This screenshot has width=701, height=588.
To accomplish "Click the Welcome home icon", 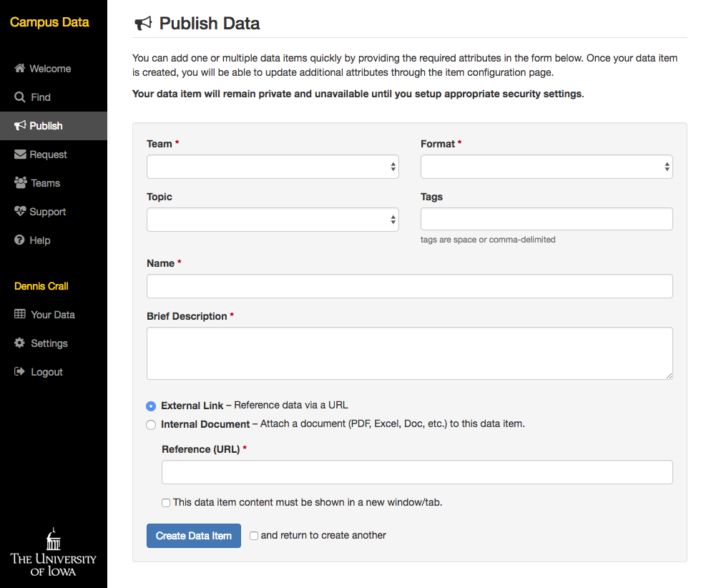I will 20,68.
